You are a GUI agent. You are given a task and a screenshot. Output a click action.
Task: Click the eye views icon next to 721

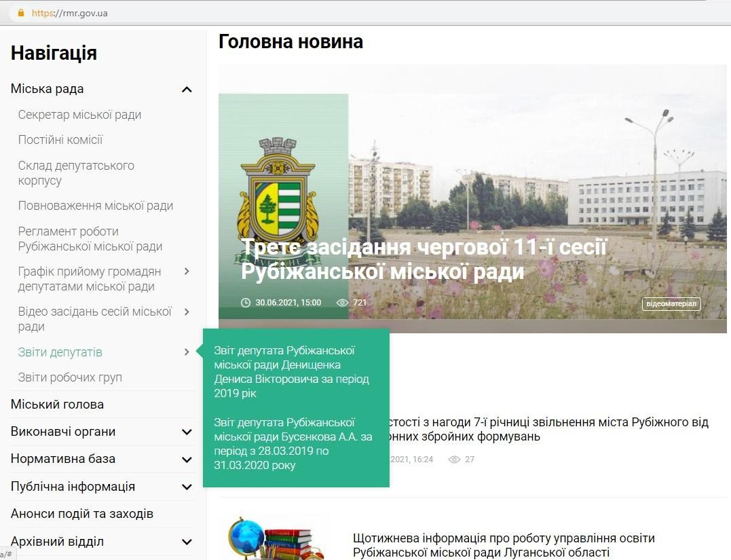[x=343, y=303]
